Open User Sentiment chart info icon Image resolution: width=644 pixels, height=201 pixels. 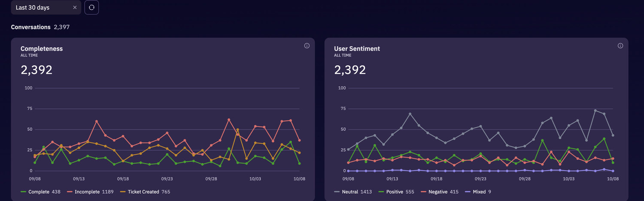click(620, 46)
